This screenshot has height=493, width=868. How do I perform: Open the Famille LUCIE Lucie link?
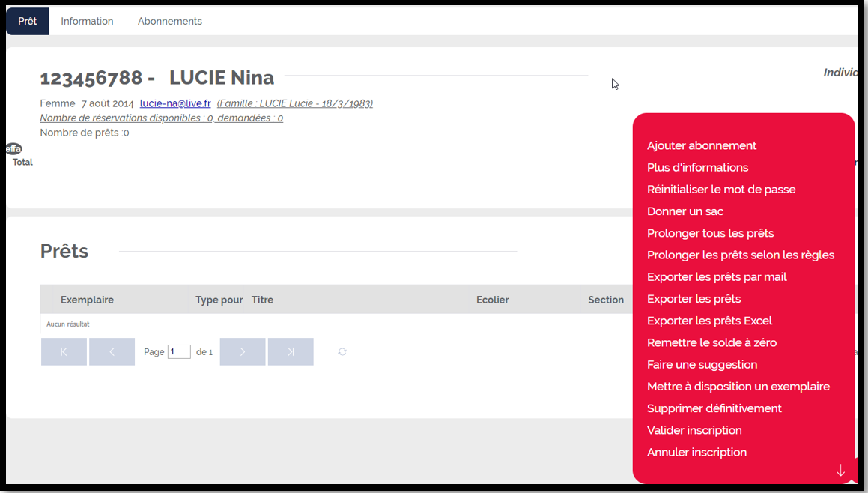pos(294,103)
